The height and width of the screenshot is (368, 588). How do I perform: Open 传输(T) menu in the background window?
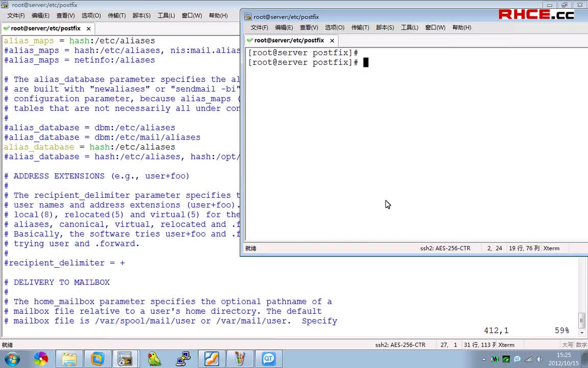click(116, 15)
